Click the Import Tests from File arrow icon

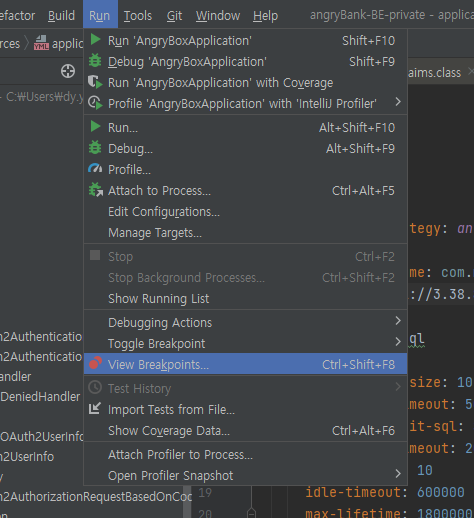point(95,409)
